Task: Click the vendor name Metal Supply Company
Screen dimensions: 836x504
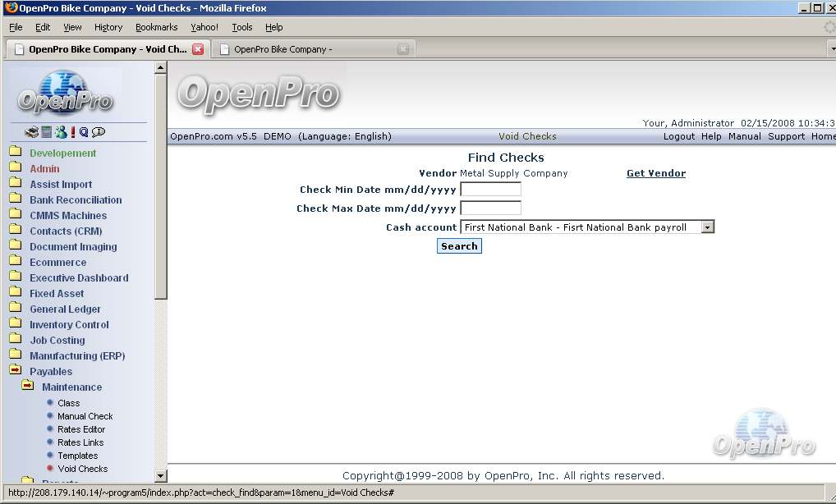Action: (514, 173)
